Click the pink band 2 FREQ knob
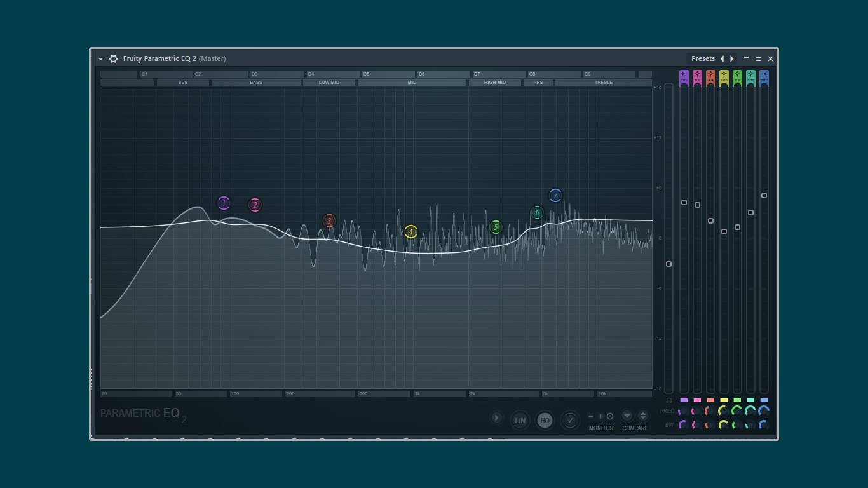868x488 pixels. click(x=697, y=412)
